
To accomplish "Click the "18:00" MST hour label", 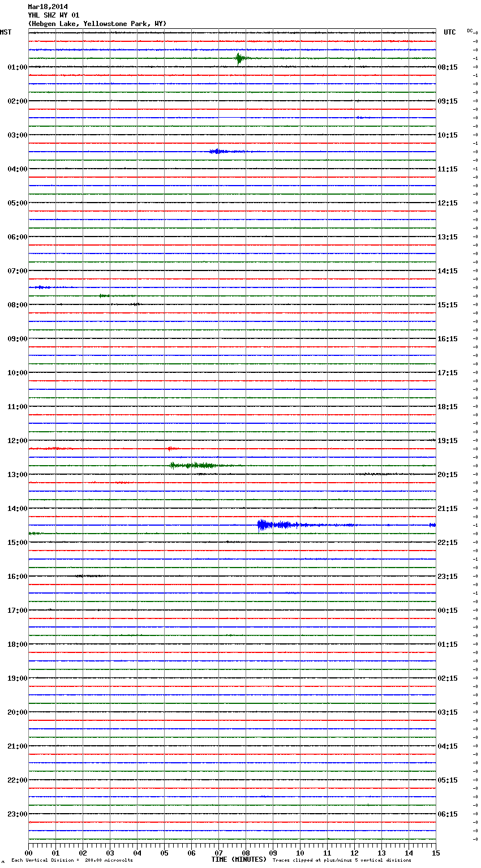I will point(18,644).
